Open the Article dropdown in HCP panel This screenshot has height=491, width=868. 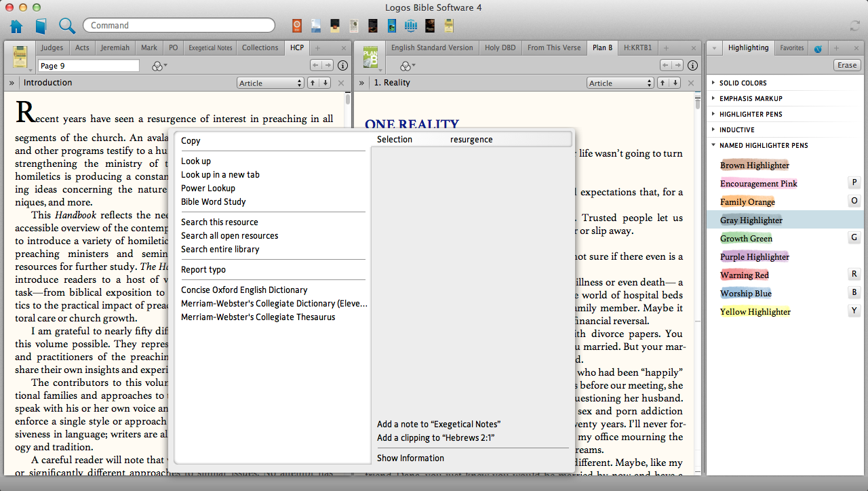coord(271,83)
